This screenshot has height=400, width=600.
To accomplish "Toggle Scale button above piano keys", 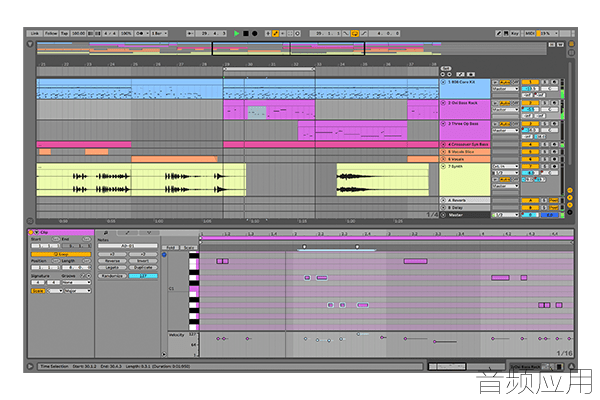I will tap(189, 248).
